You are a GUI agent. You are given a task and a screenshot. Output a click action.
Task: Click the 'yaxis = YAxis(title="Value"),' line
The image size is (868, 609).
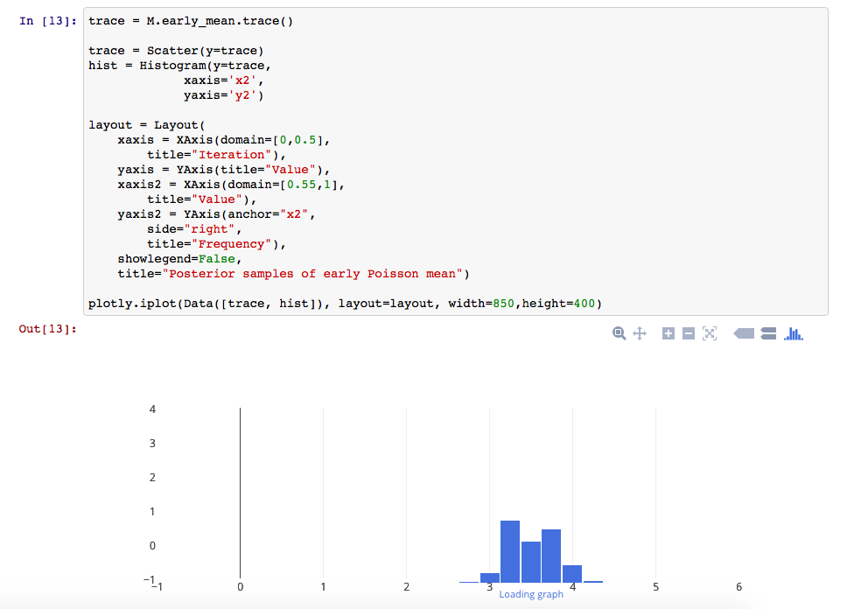coord(224,170)
